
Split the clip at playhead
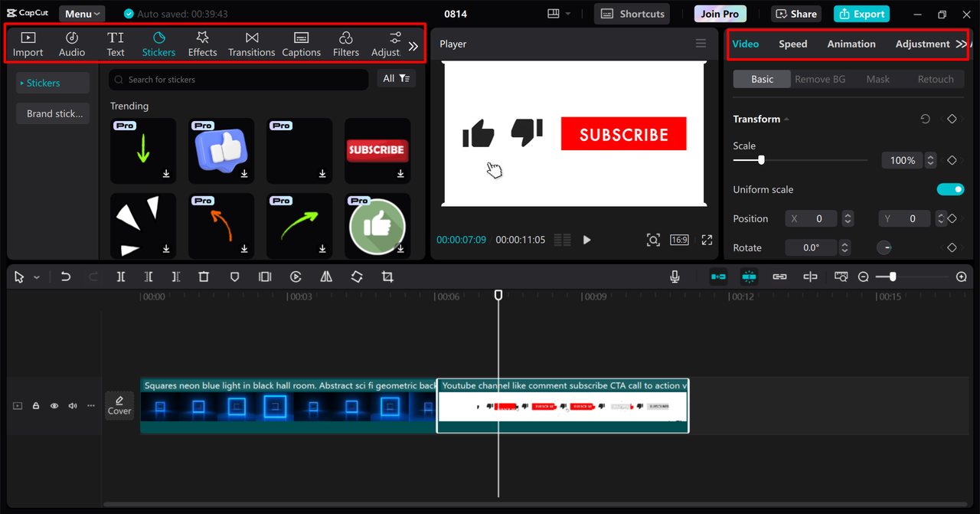[x=121, y=277]
